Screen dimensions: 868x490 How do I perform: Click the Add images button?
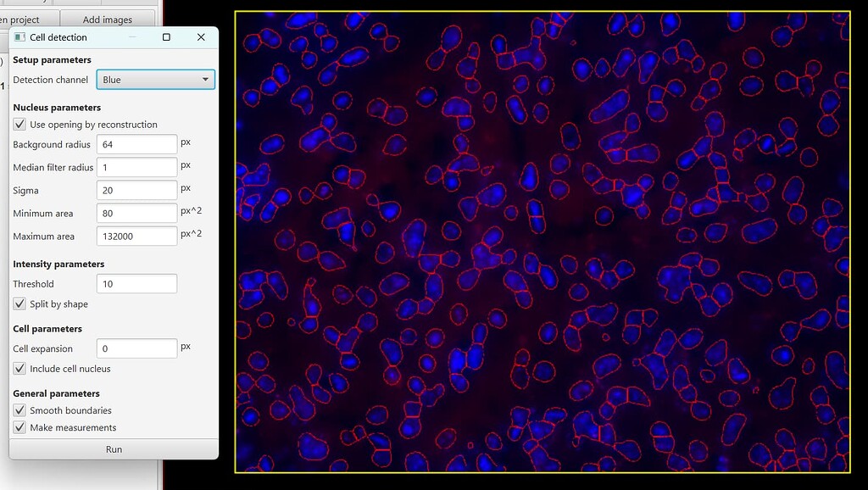pyautogui.click(x=107, y=19)
